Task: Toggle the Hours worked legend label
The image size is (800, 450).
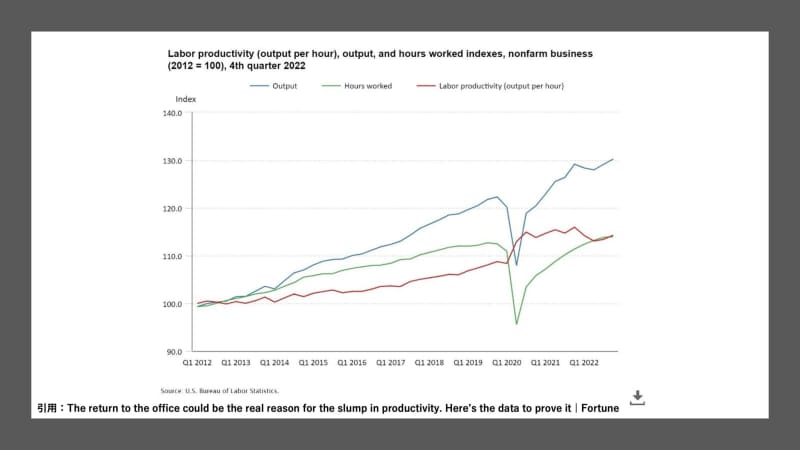Action: click(368, 86)
